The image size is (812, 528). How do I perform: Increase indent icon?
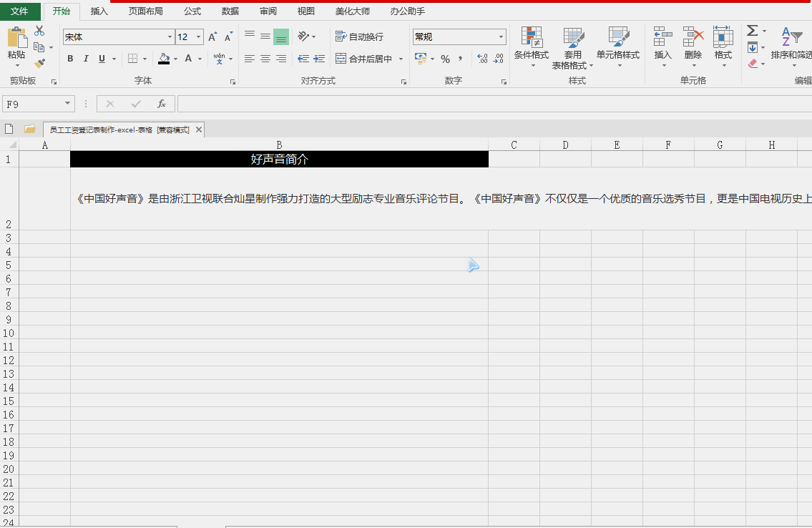320,59
